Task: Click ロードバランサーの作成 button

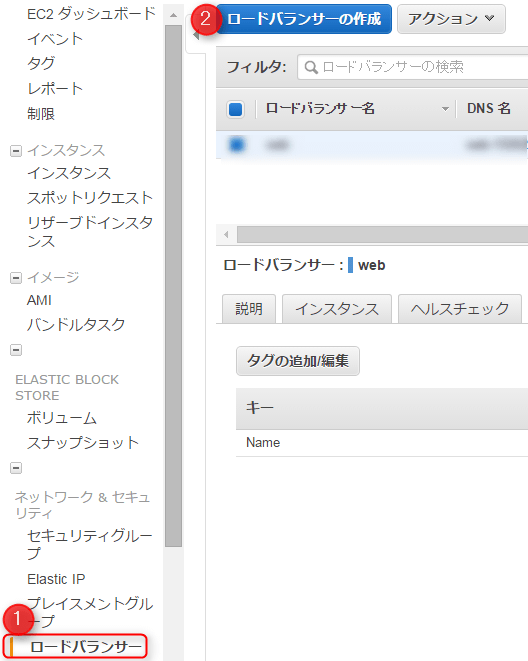Action: (x=304, y=19)
